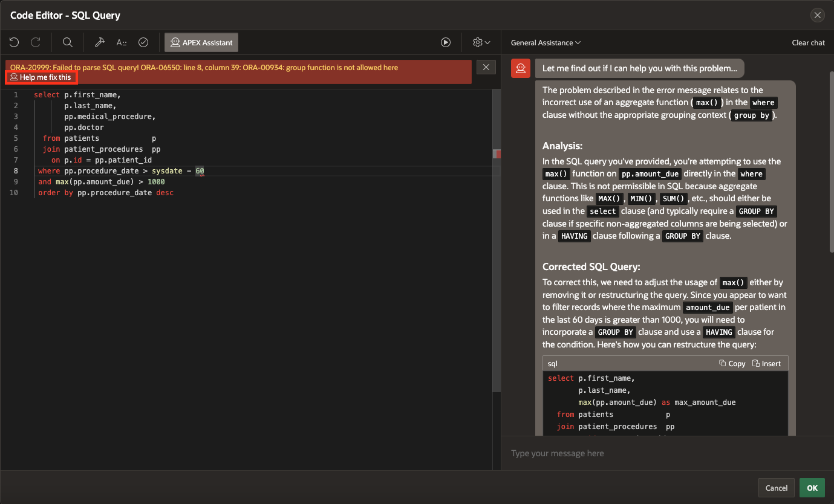Insert the corrected SQL into the editor
Screen dimensions: 834x504
pyautogui.click(x=767, y=363)
